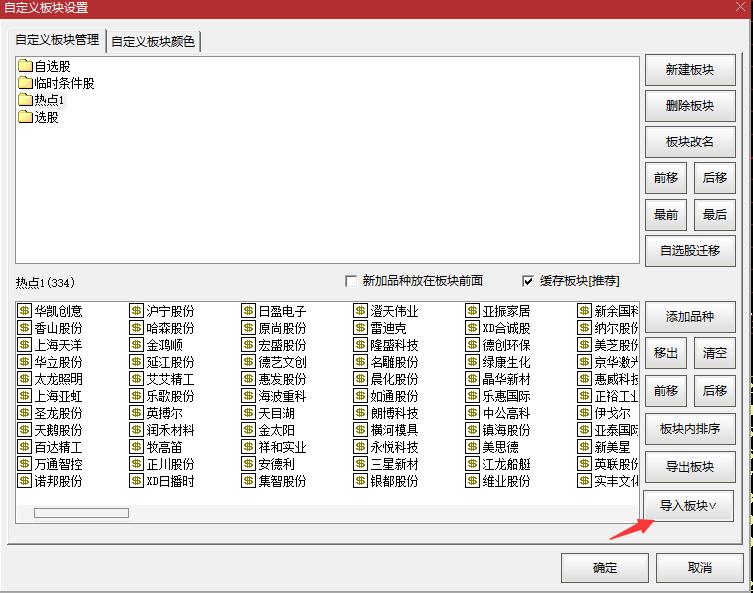Image resolution: width=753 pixels, height=593 pixels.
Task: Select stock 艾艾精工 in the list
Action: pyautogui.click(x=170, y=379)
